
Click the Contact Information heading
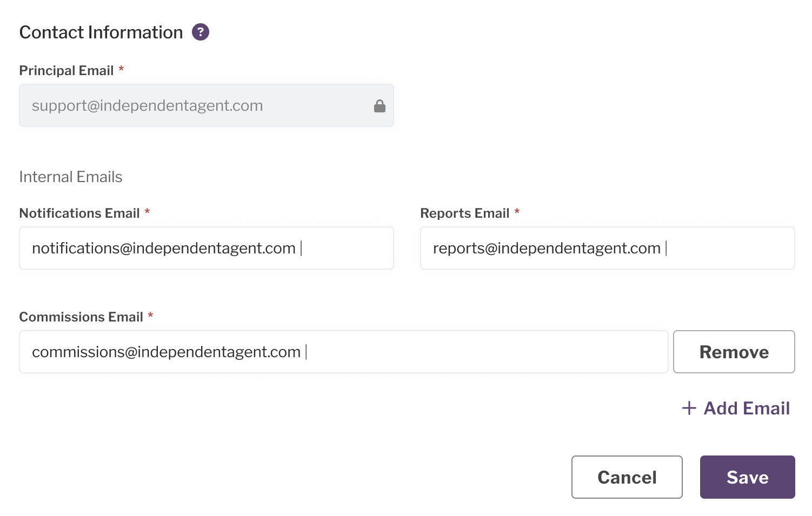tap(101, 32)
